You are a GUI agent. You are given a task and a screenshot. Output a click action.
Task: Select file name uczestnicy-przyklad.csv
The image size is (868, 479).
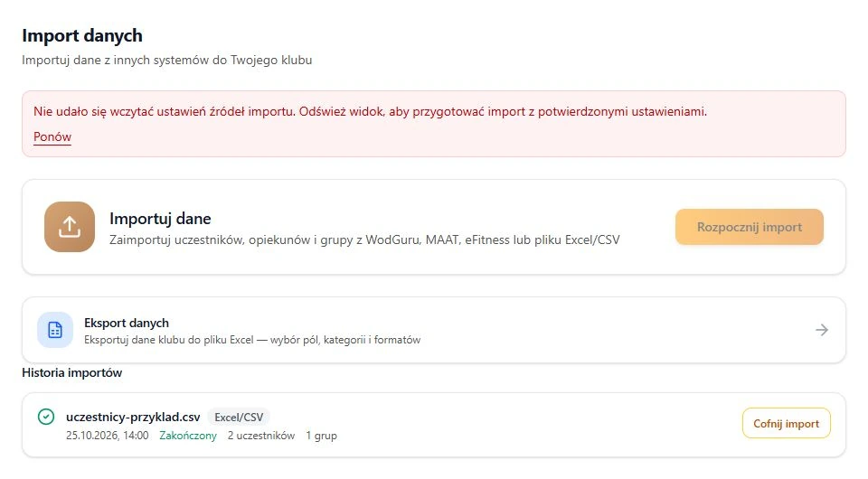pyautogui.click(x=133, y=417)
